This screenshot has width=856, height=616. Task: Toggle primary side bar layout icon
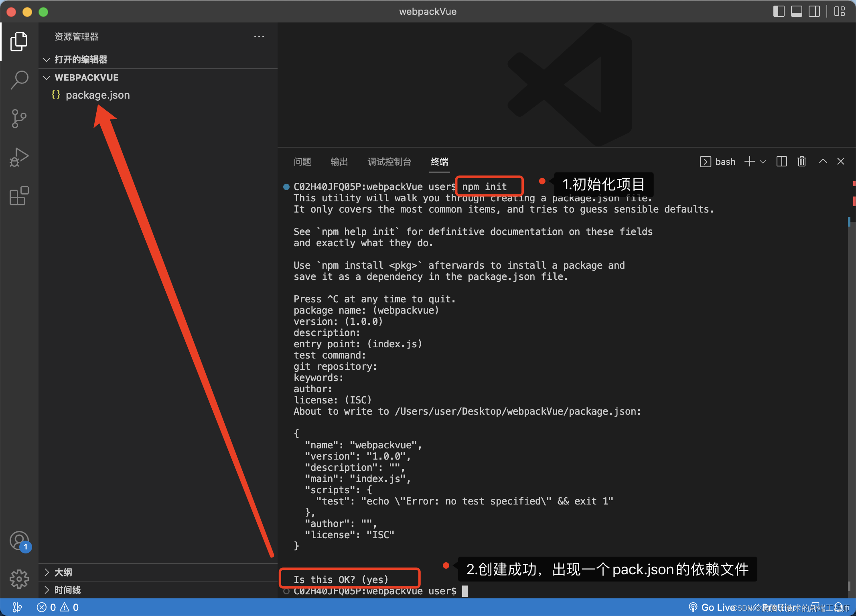[779, 11]
